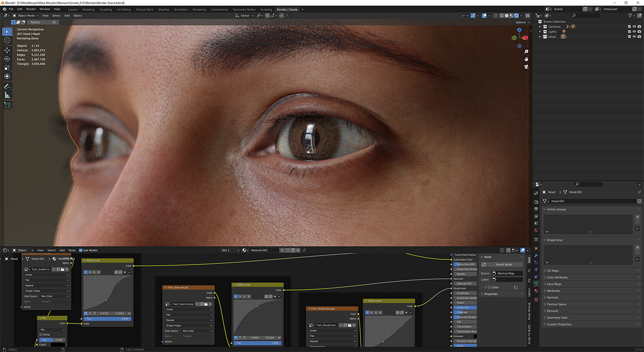Activate the Move tool
Image resolution: width=644 pixels, height=352 pixels.
click(7, 50)
